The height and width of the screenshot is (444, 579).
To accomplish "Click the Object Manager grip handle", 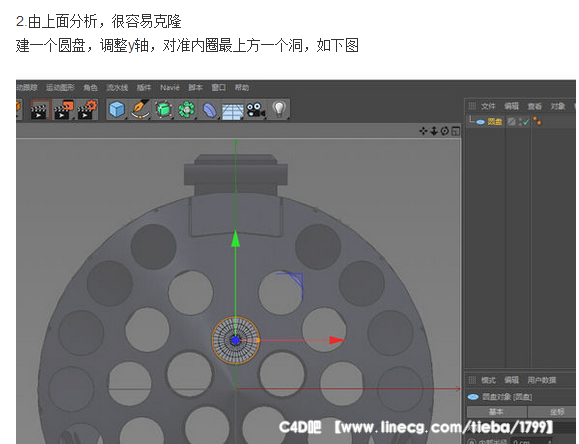I will click(x=472, y=106).
